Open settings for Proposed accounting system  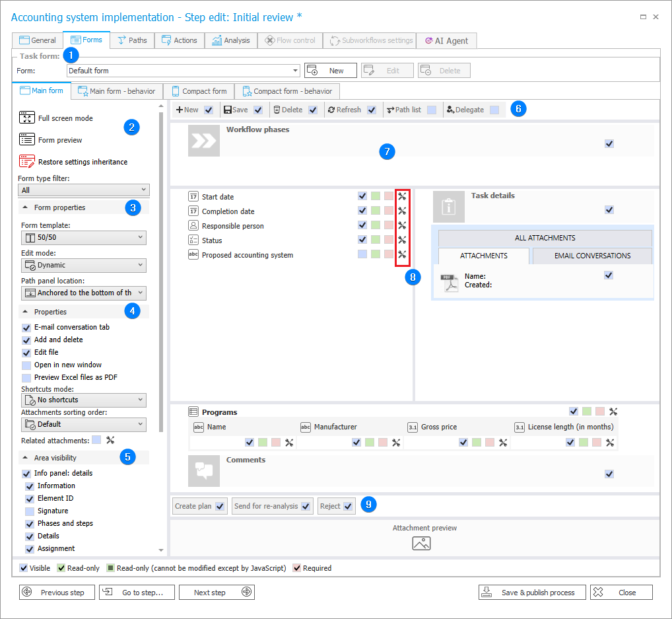click(x=402, y=254)
